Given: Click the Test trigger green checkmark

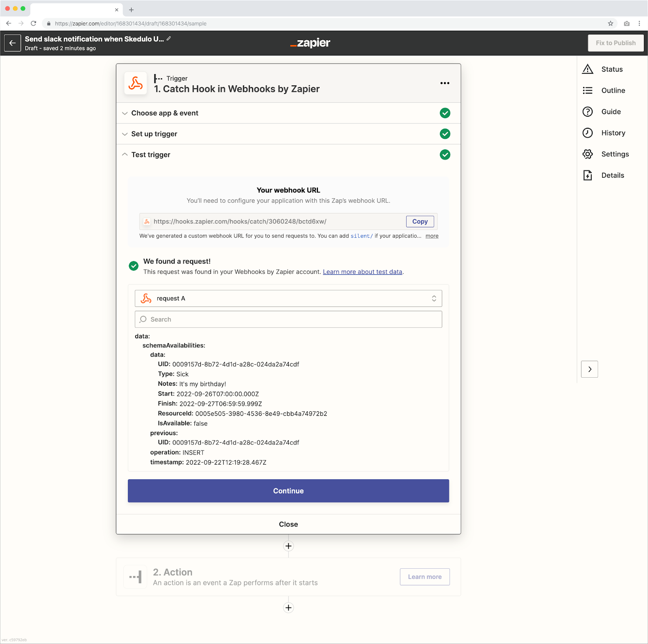Looking at the screenshot, I should click(x=445, y=155).
